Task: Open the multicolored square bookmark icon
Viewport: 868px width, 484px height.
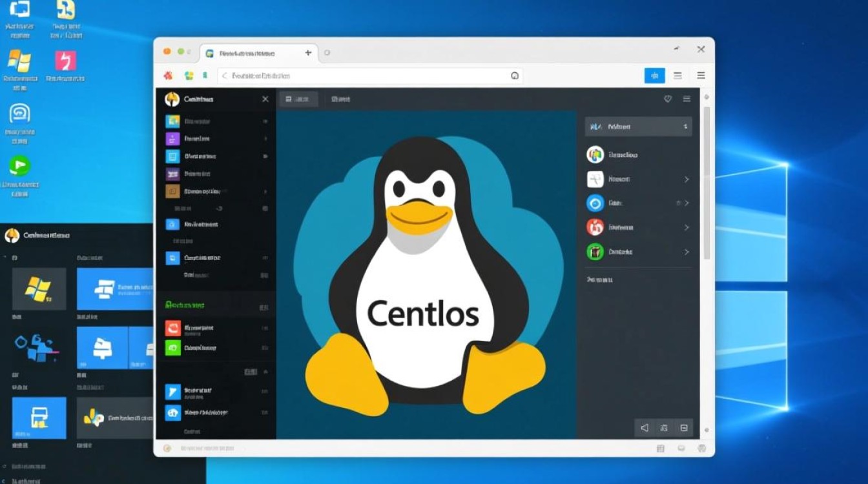Action: tap(189, 76)
